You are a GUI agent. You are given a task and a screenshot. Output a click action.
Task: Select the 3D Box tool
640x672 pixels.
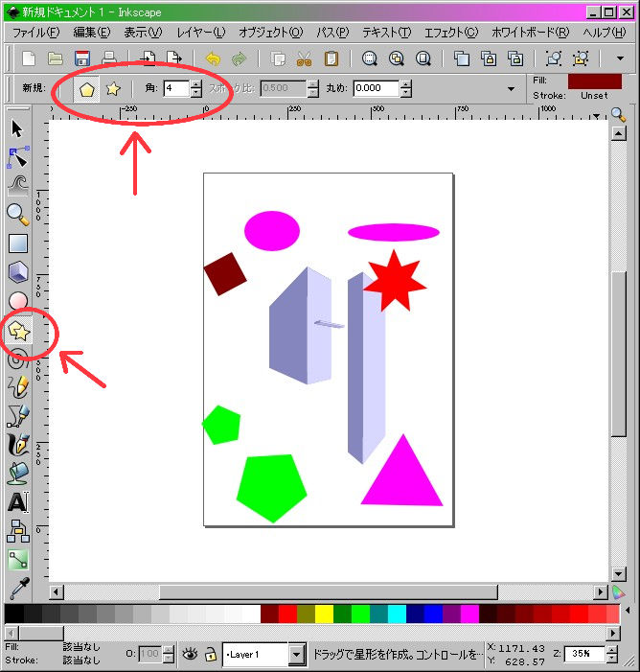tap(18, 271)
